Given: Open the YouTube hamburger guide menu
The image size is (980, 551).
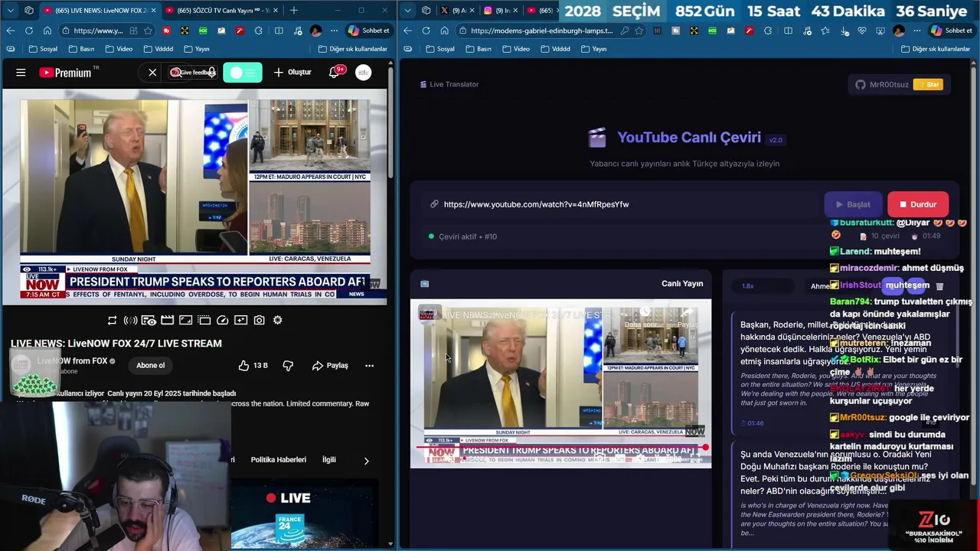Looking at the screenshot, I should click(21, 73).
